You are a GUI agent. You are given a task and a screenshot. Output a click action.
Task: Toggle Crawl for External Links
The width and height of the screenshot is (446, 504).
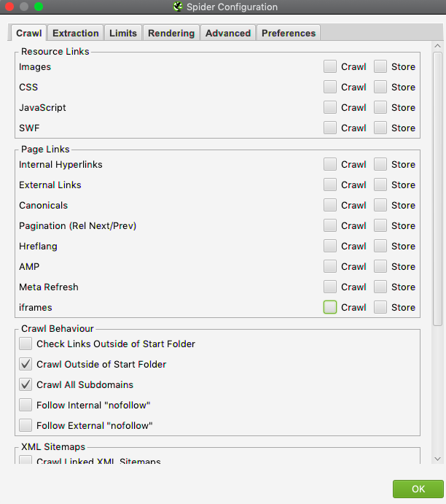point(330,185)
